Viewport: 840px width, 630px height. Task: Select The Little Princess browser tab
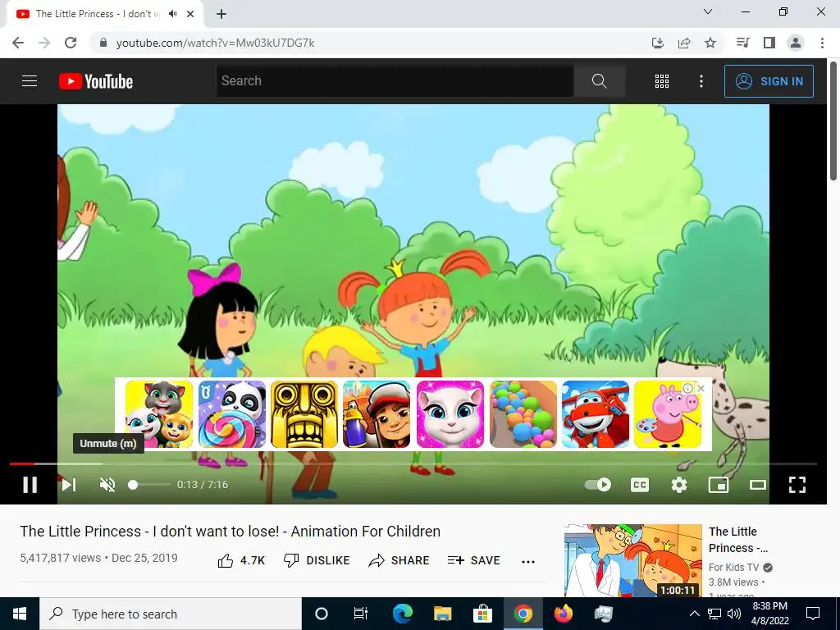(105, 14)
